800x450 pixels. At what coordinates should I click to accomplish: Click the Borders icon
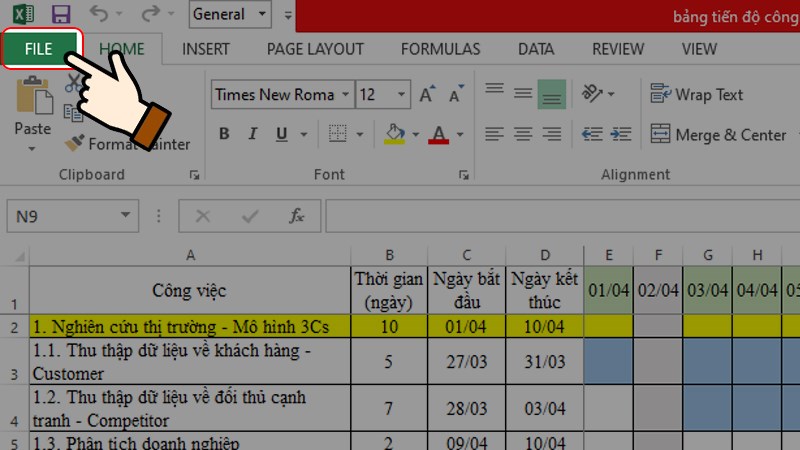click(338, 135)
